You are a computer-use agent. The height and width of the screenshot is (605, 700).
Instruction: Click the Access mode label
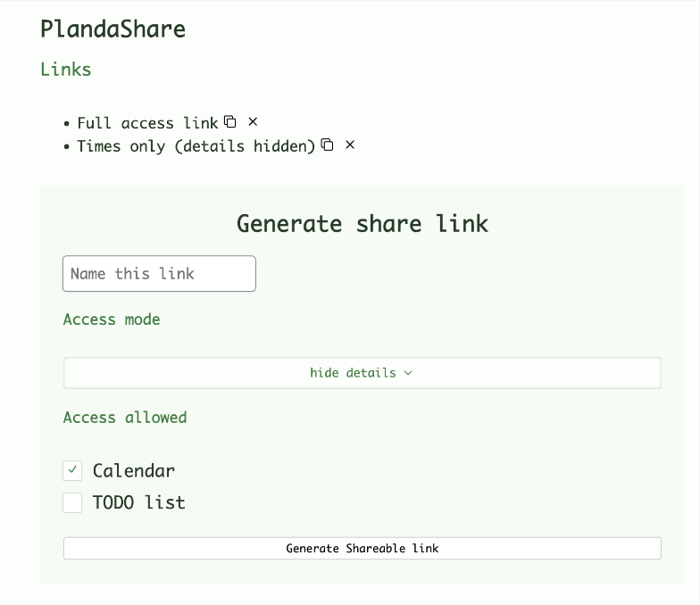pyautogui.click(x=112, y=319)
